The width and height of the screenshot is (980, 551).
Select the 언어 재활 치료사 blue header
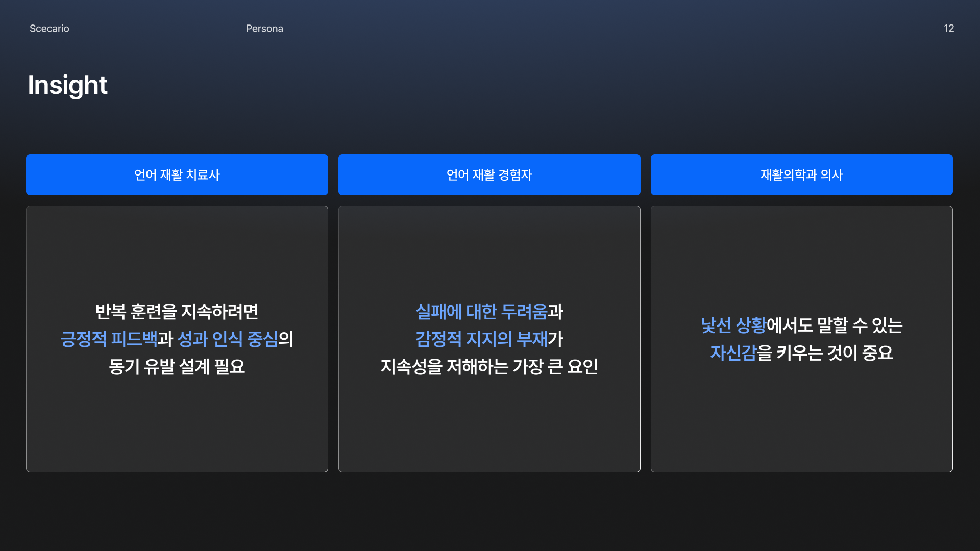(x=177, y=174)
